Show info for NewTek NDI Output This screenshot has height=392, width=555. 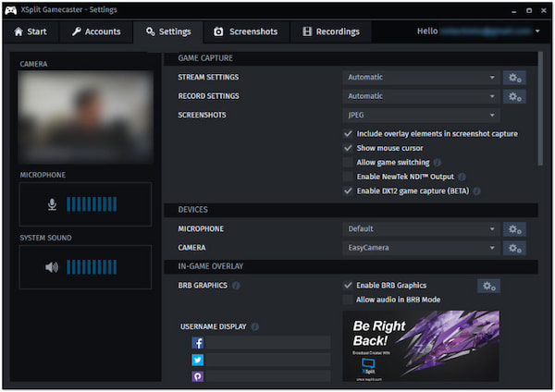(462, 177)
